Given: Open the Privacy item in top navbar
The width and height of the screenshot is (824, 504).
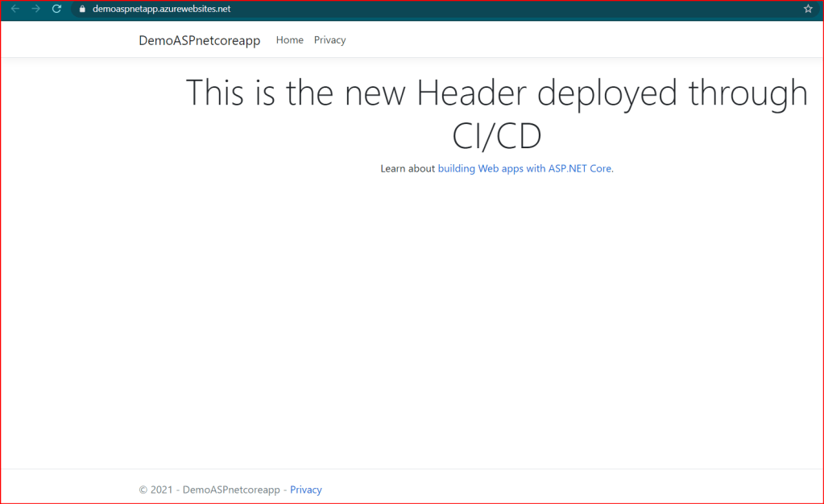Looking at the screenshot, I should (x=329, y=40).
